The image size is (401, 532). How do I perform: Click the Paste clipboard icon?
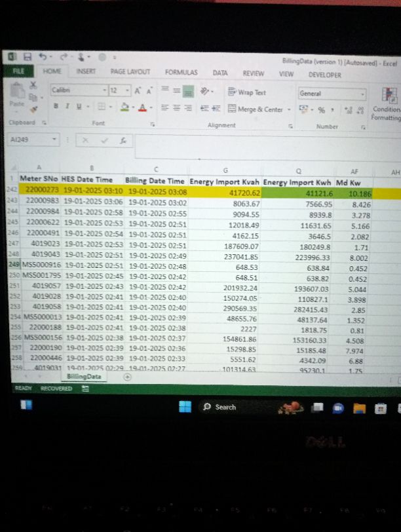[x=17, y=92]
